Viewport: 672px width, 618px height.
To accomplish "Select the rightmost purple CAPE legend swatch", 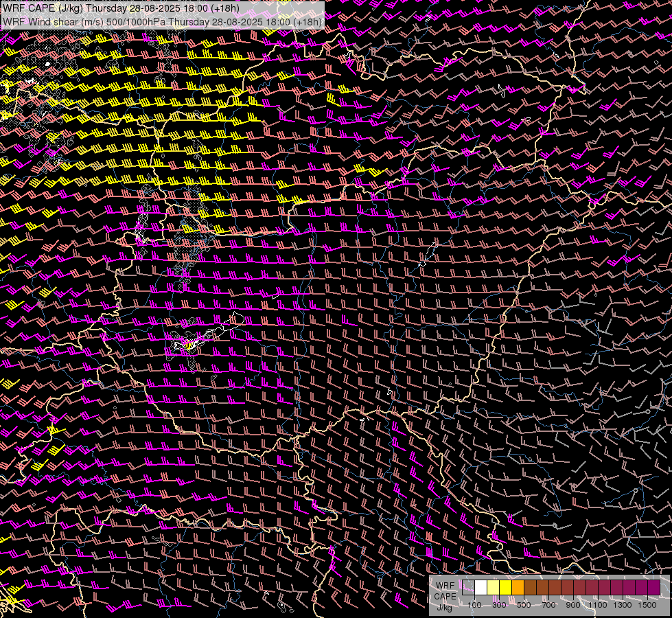I will (653, 587).
